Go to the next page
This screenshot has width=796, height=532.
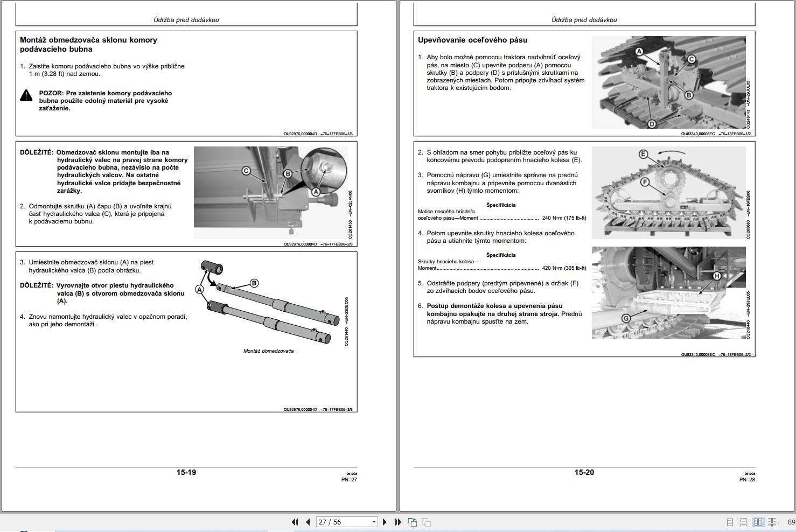pyautogui.click(x=385, y=522)
